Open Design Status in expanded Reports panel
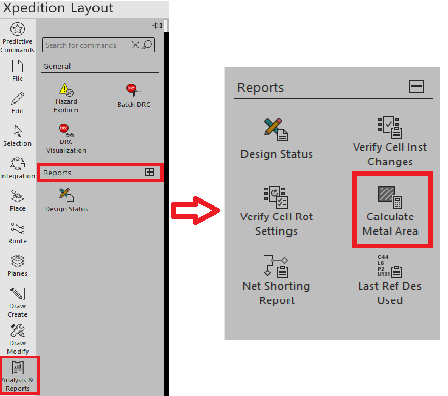448x396 pixels. (x=276, y=139)
